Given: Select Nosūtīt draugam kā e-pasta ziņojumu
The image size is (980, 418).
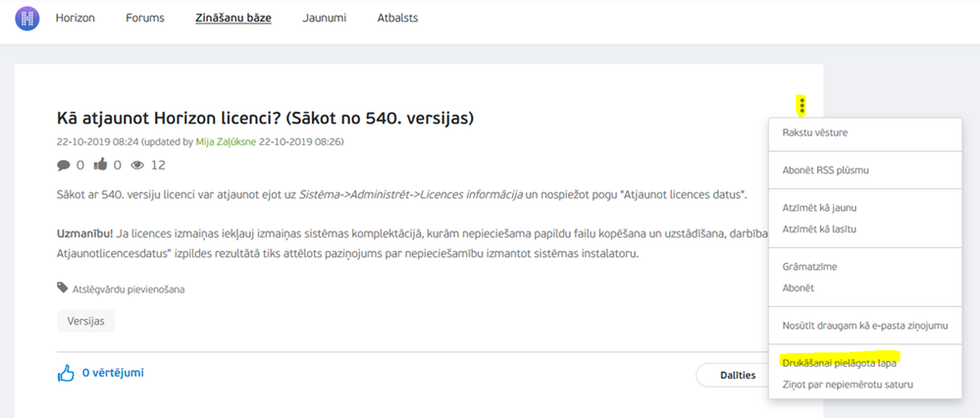Looking at the screenshot, I should pyautogui.click(x=865, y=326).
